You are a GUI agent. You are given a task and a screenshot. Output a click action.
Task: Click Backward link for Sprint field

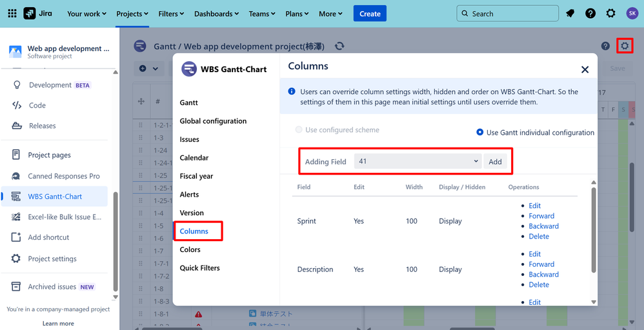coord(543,226)
